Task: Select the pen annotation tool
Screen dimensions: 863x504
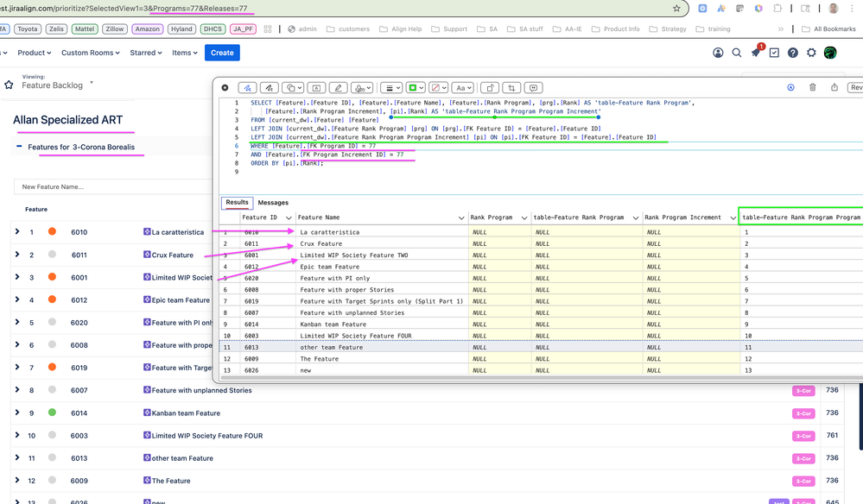Action: click(x=270, y=87)
